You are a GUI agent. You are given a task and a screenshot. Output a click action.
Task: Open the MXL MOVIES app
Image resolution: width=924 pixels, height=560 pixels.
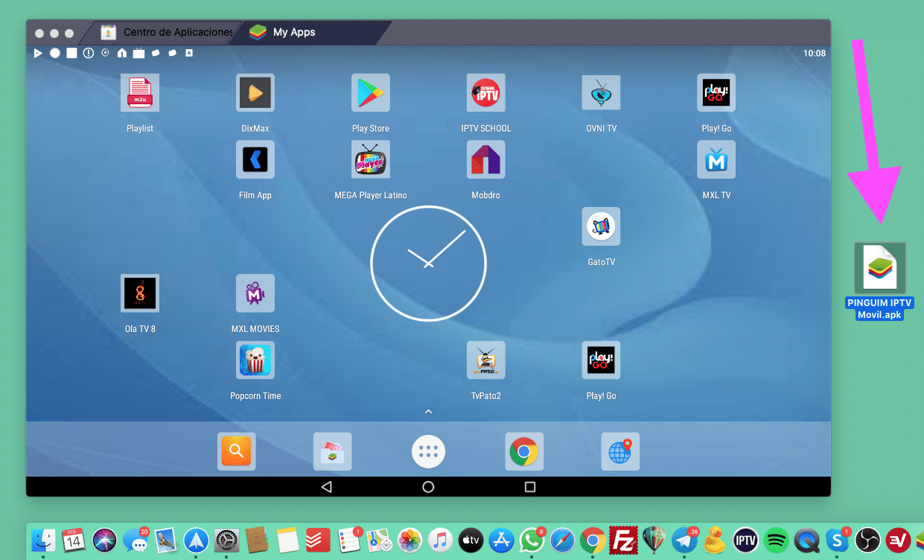click(x=255, y=293)
